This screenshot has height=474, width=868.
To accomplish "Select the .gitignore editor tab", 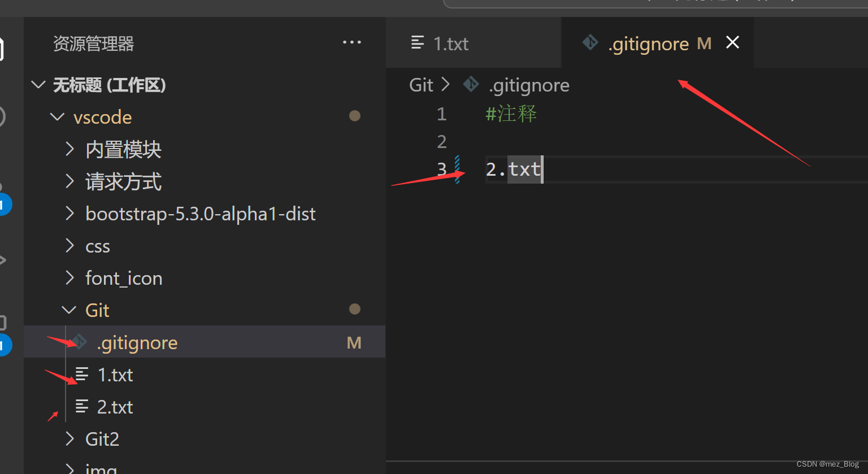I will point(657,43).
